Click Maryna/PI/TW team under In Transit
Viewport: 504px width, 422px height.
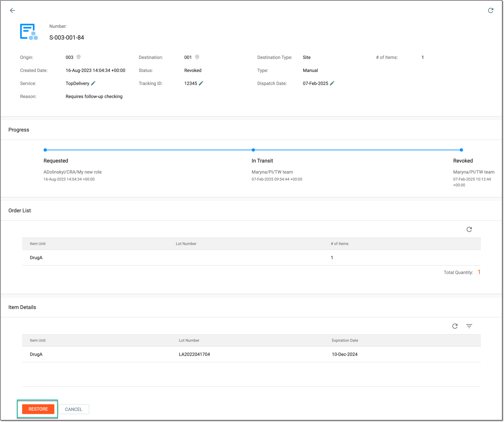click(x=272, y=172)
